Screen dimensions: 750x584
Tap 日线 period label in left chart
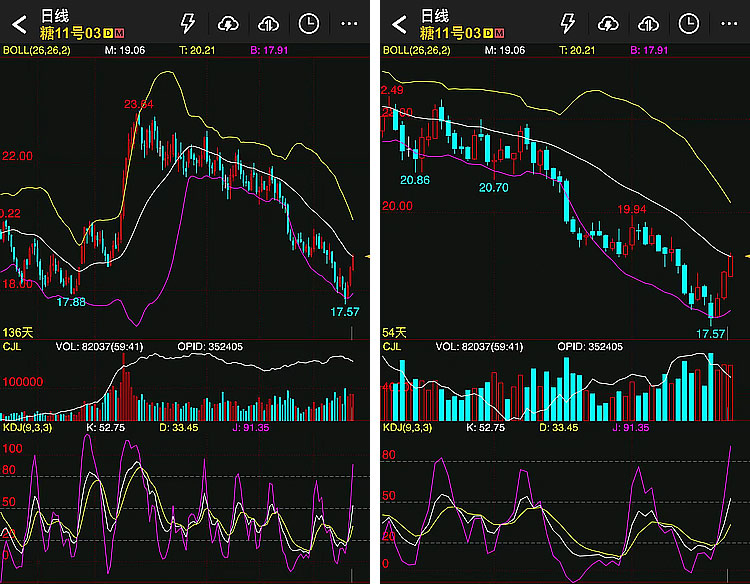point(55,16)
